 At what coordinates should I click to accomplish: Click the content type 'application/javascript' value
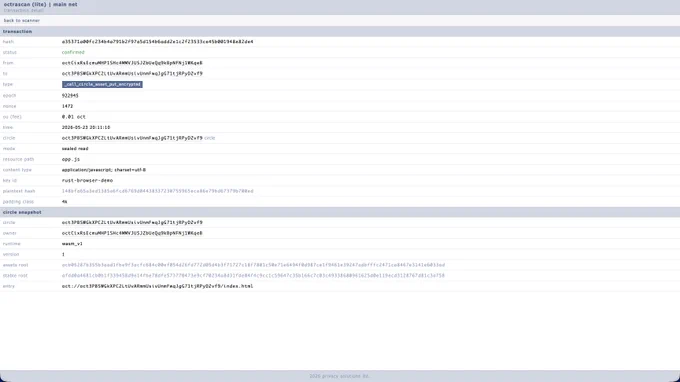click(104, 170)
